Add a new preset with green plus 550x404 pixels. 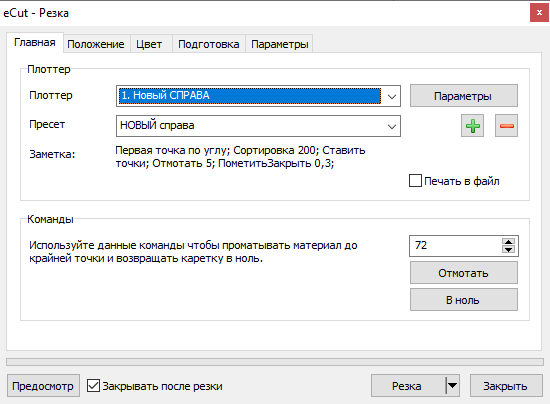(x=472, y=126)
